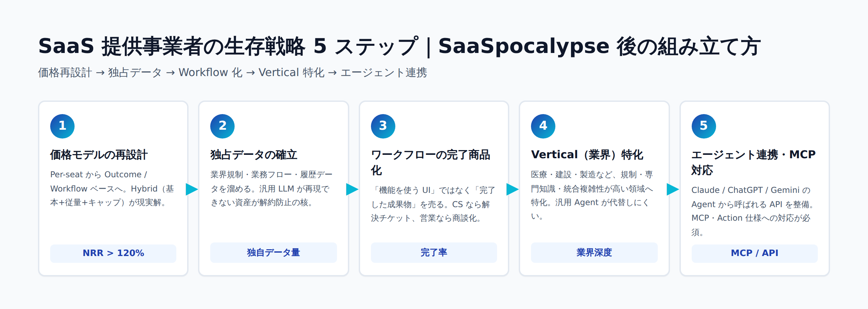The width and height of the screenshot is (868, 309).
Task: Click the main SaaSpocalypse slide title
Action: (400, 47)
